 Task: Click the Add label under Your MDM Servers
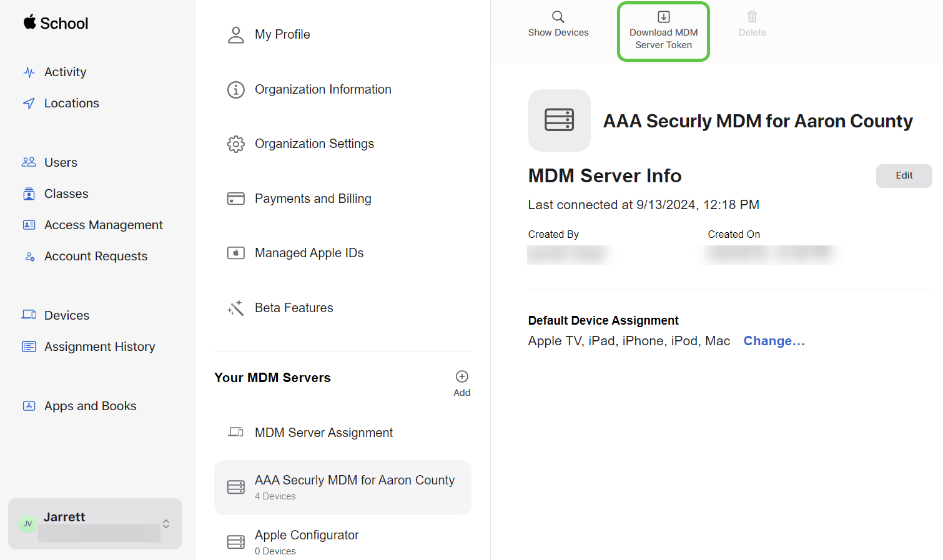click(462, 393)
